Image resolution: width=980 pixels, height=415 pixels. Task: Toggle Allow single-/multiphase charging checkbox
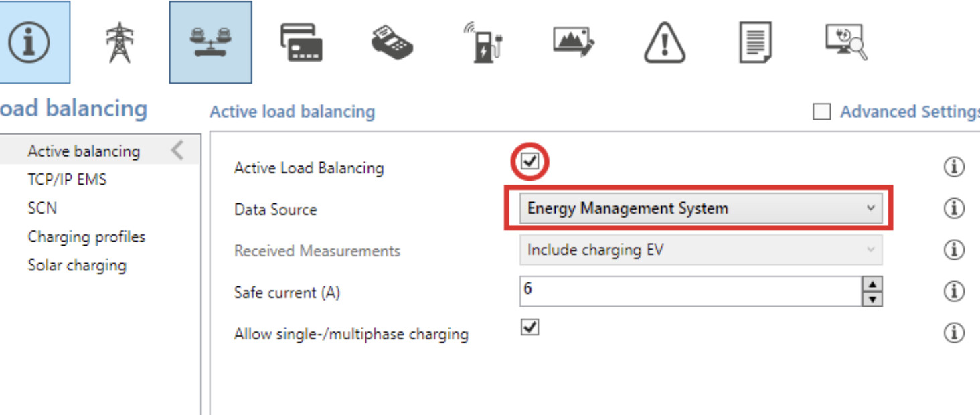[530, 327]
